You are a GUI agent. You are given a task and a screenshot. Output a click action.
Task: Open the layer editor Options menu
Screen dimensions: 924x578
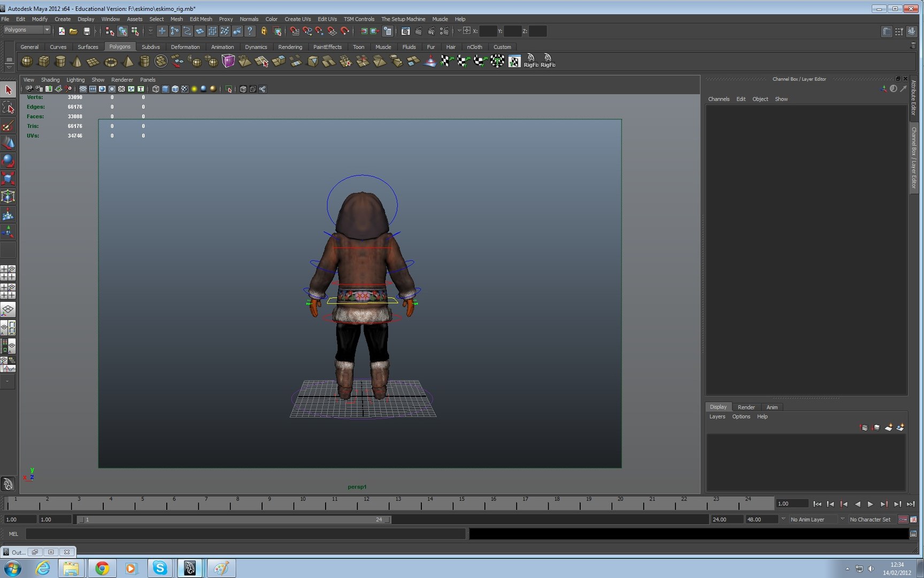pos(741,416)
